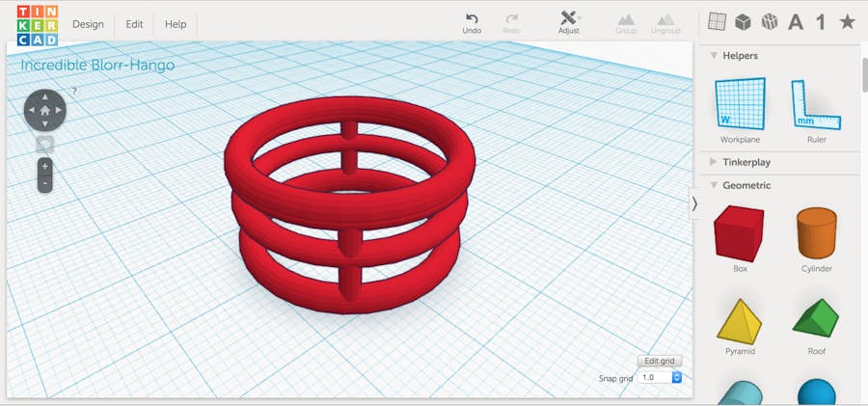The height and width of the screenshot is (406, 868).
Task: Orbit view right arrow
Action: [x=58, y=110]
